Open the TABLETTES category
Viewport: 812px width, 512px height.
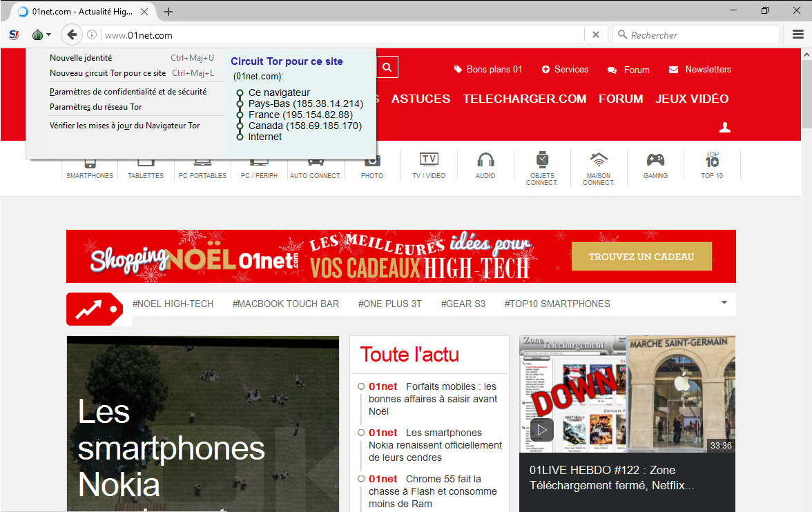coord(146,170)
